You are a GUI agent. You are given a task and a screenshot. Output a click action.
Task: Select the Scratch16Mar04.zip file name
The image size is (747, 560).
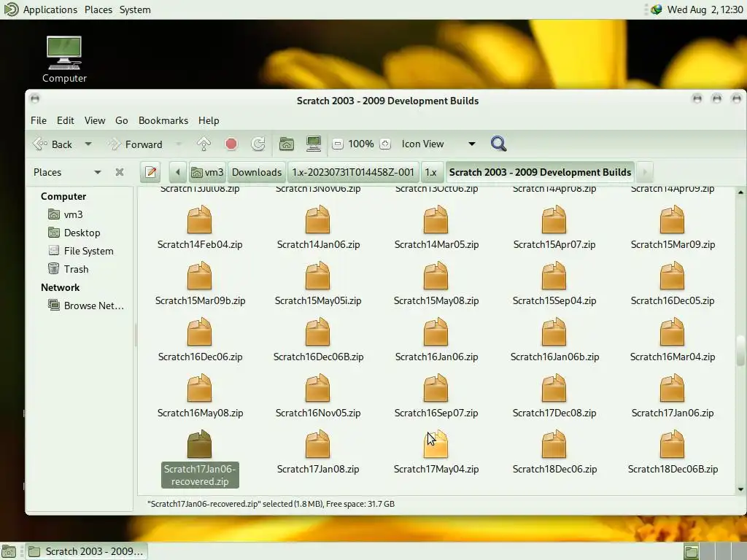click(672, 357)
